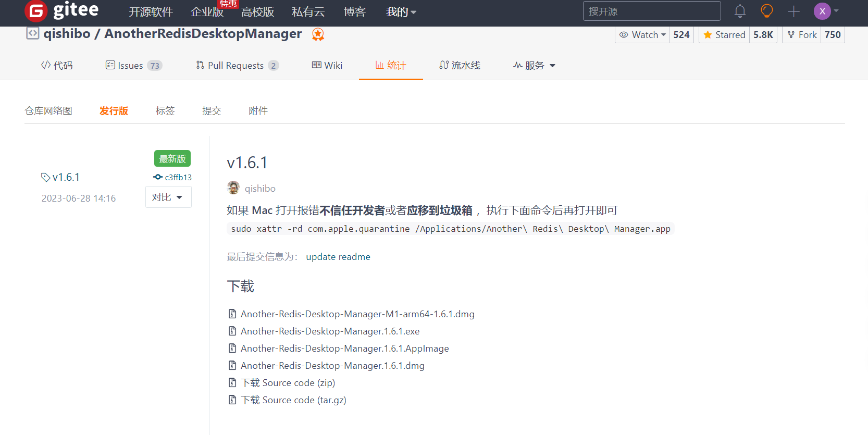Click file icon beside M1-arm64 dmg
This screenshot has width=868, height=435.
[232, 314]
